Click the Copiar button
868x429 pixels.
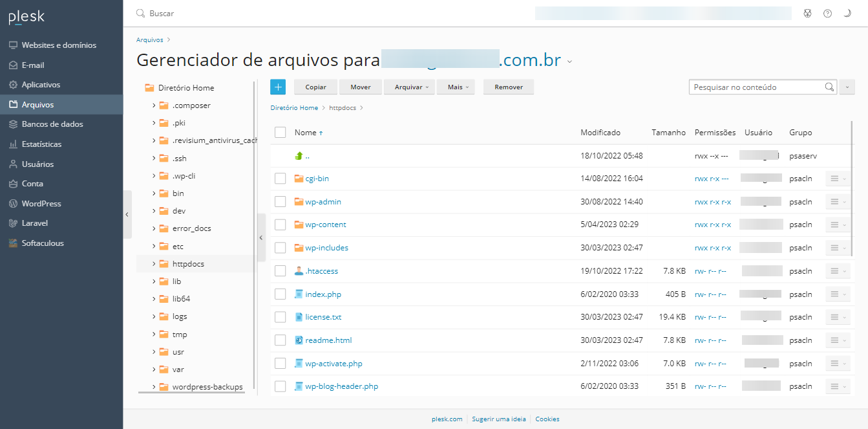[315, 87]
